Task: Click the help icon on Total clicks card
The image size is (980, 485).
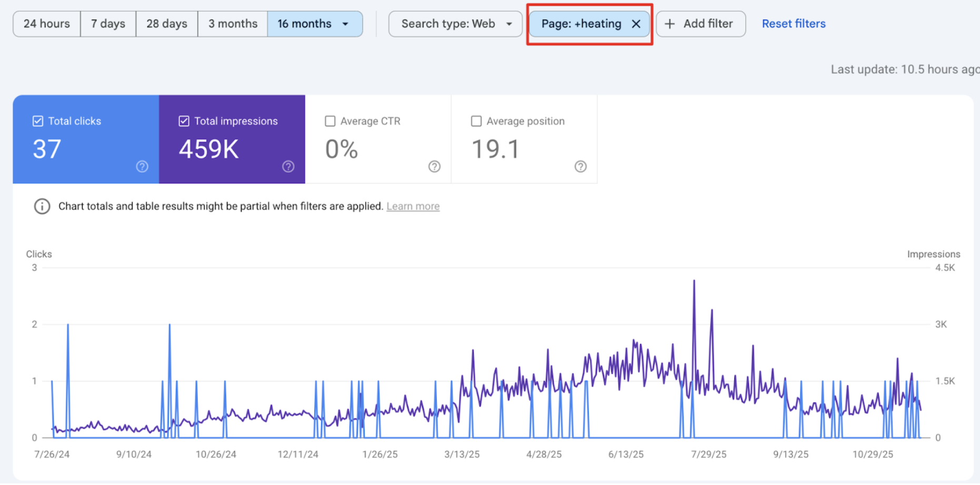Action: coord(142,167)
